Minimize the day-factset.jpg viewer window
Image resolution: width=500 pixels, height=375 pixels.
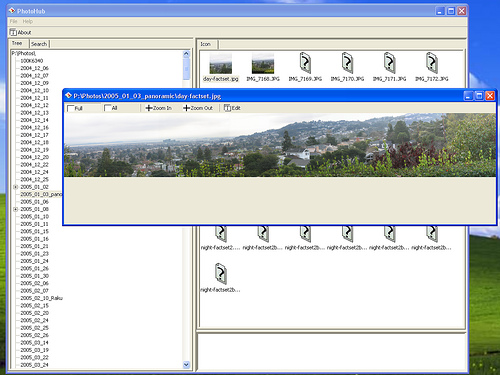(468, 96)
